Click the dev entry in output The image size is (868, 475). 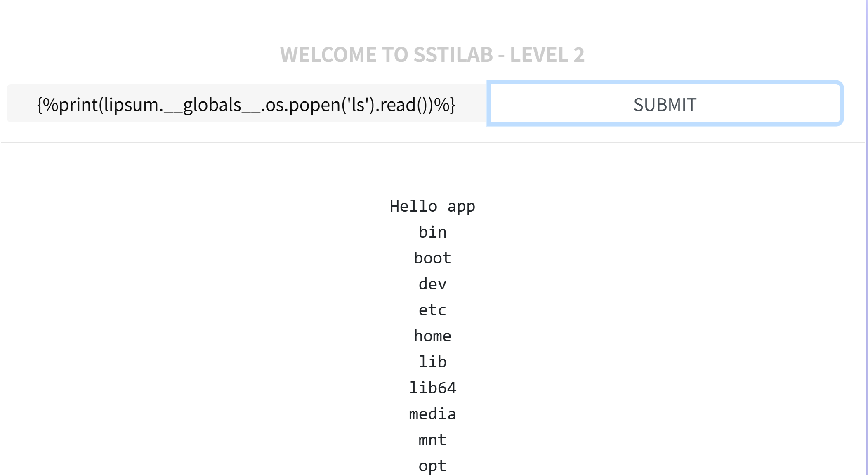(x=432, y=284)
